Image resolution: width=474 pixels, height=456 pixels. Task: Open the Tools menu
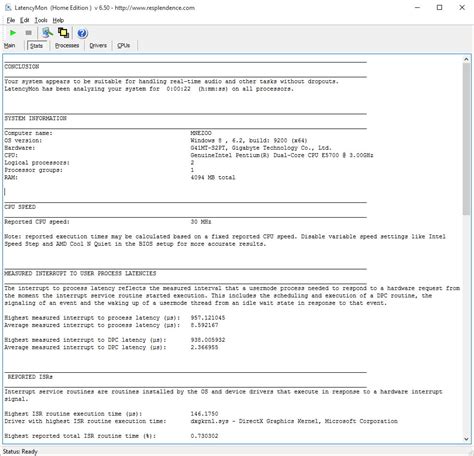[41, 20]
